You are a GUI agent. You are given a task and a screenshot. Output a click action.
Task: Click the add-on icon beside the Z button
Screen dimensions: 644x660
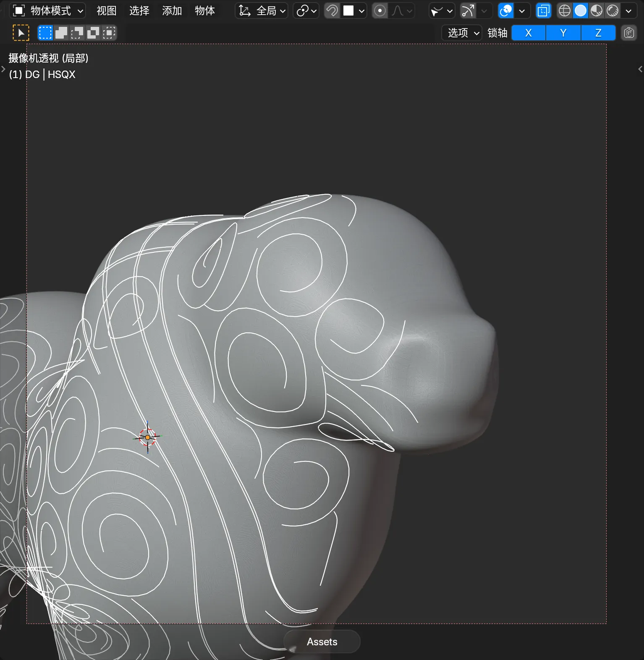629,33
